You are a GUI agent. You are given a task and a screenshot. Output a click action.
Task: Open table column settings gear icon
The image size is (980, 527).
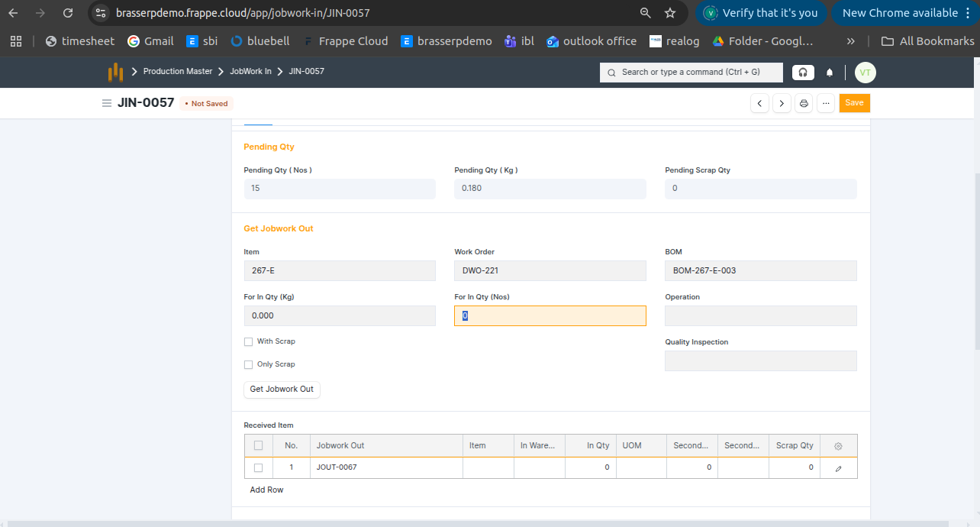click(838, 446)
